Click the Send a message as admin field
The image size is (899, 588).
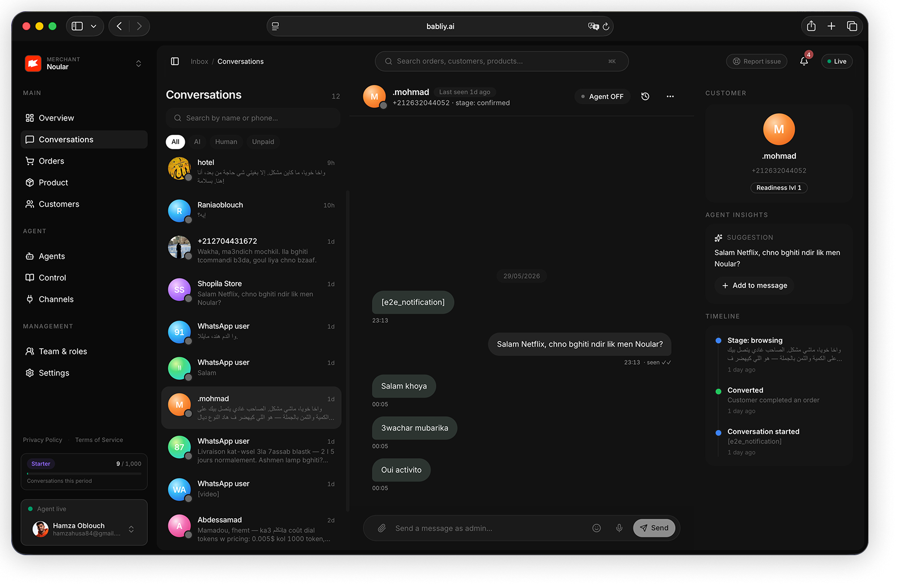(x=487, y=528)
